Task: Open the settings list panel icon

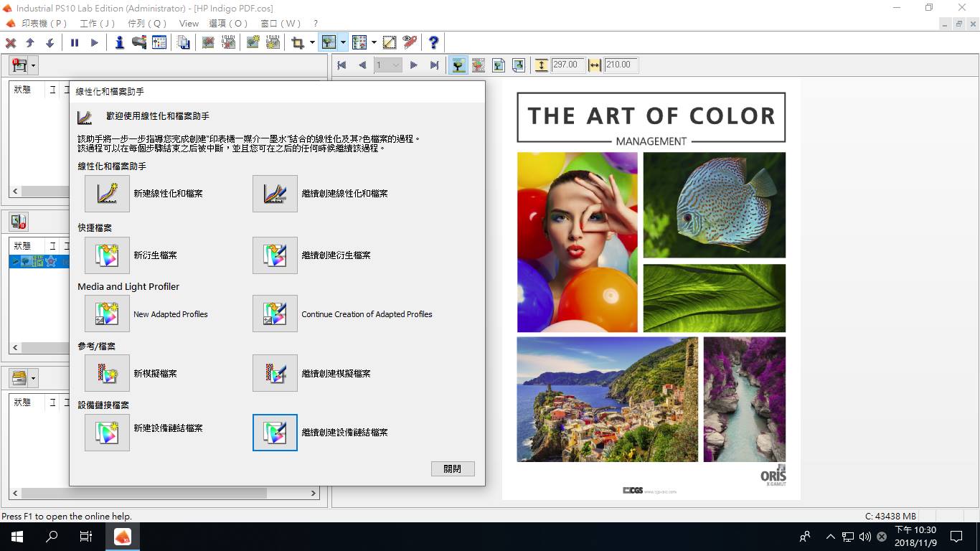Action: tap(159, 43)
